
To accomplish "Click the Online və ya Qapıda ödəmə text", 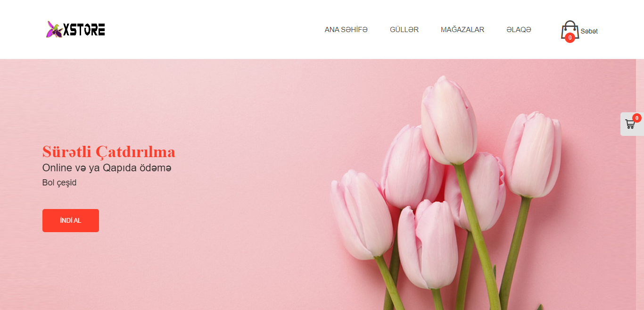I will [x=107, y=168].
